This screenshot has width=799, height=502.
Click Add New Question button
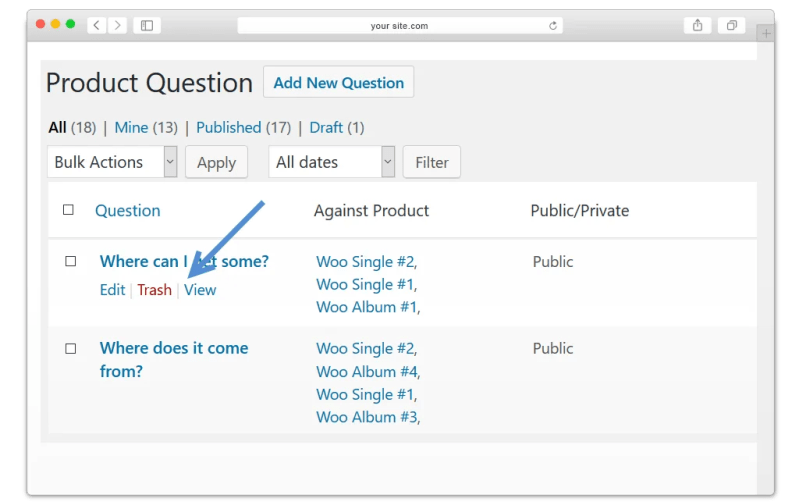(x=338, y=82)
